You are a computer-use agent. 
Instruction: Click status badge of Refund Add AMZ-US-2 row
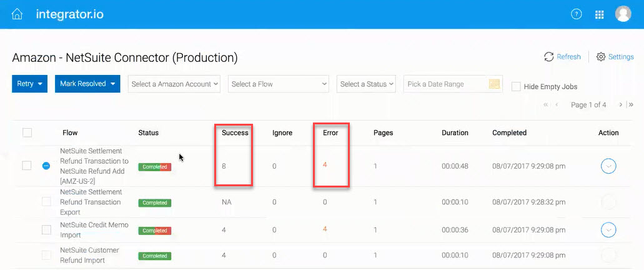point(155,167)
